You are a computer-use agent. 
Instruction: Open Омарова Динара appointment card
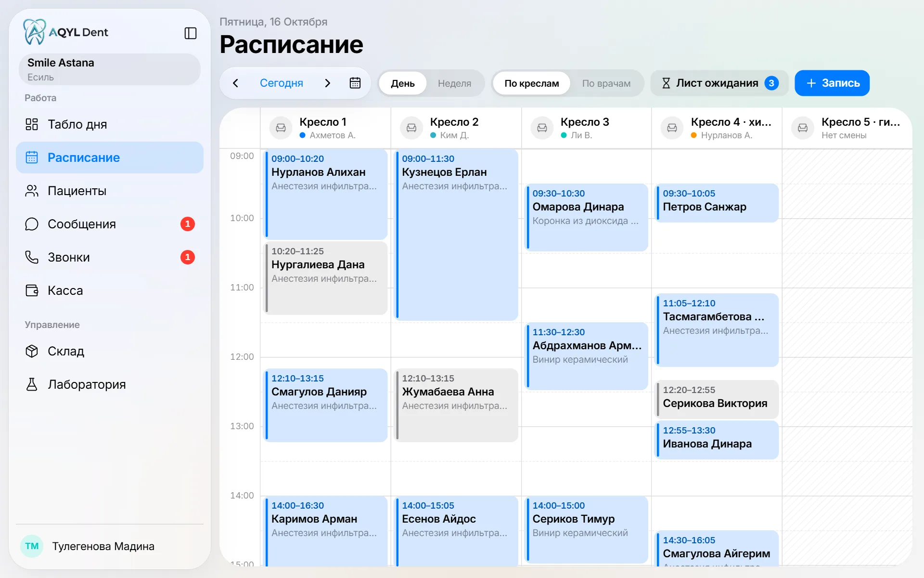587,218
